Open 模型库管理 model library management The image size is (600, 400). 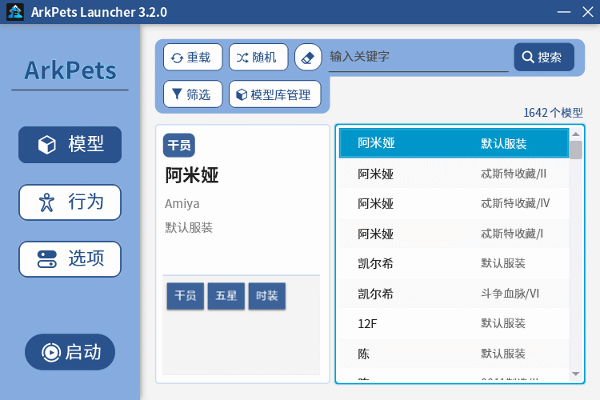(x=275, y=94)
